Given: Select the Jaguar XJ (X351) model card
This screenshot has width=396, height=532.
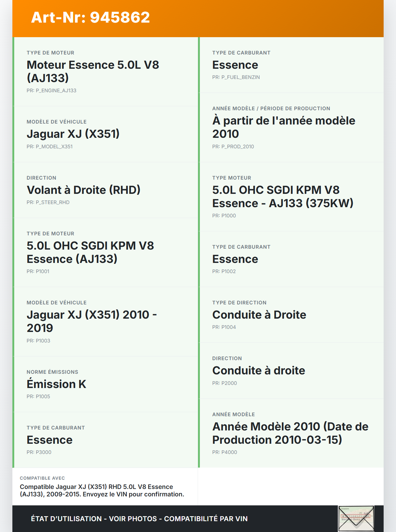Looking at the screenshot, I should 105,134.
